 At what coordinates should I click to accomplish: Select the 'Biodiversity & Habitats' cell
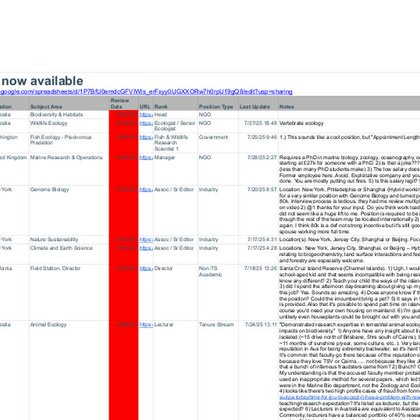pyautogui.click(x=69, y=115)
